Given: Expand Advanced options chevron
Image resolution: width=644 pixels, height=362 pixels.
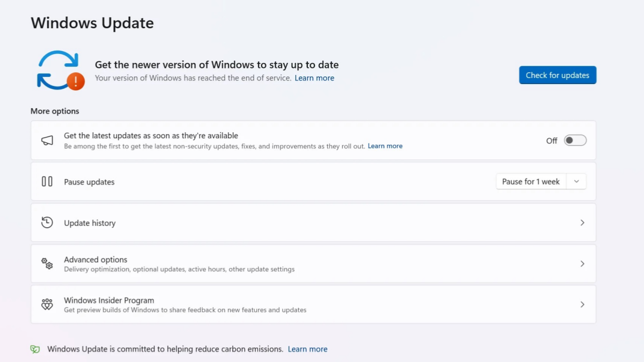Looking at the screenshot, I should pyautogui.click(x=582, y=263).
